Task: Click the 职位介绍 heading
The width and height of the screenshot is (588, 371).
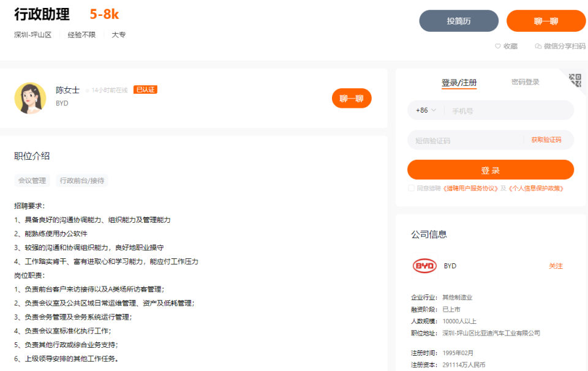Action: click(x=32, y=156)
